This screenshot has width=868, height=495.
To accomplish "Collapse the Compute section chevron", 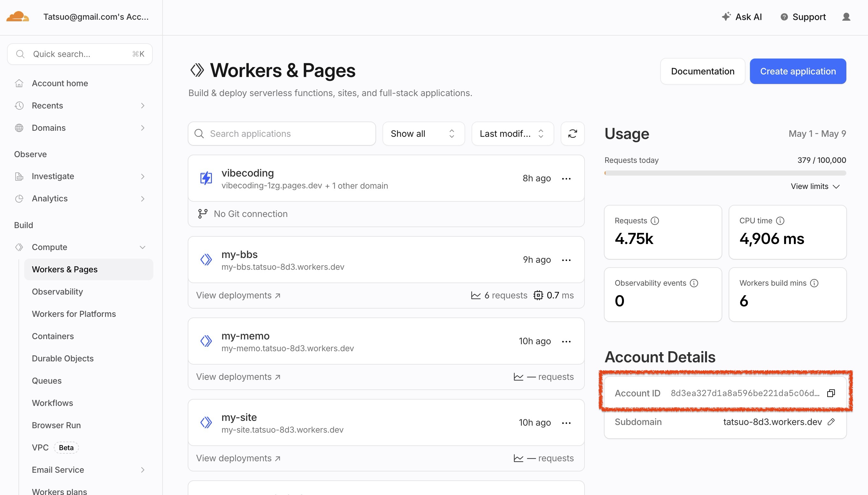I will tap(143, 247).
